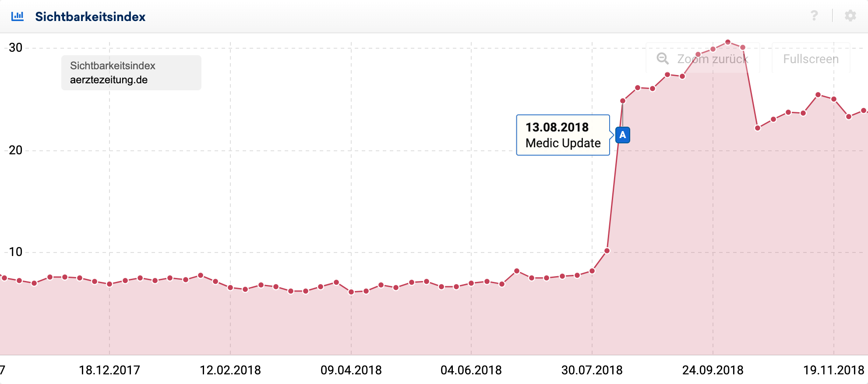868x384 pixels.
Task: Toggle the aerztezeitung.de legend entry
Action: pos(109,80)
